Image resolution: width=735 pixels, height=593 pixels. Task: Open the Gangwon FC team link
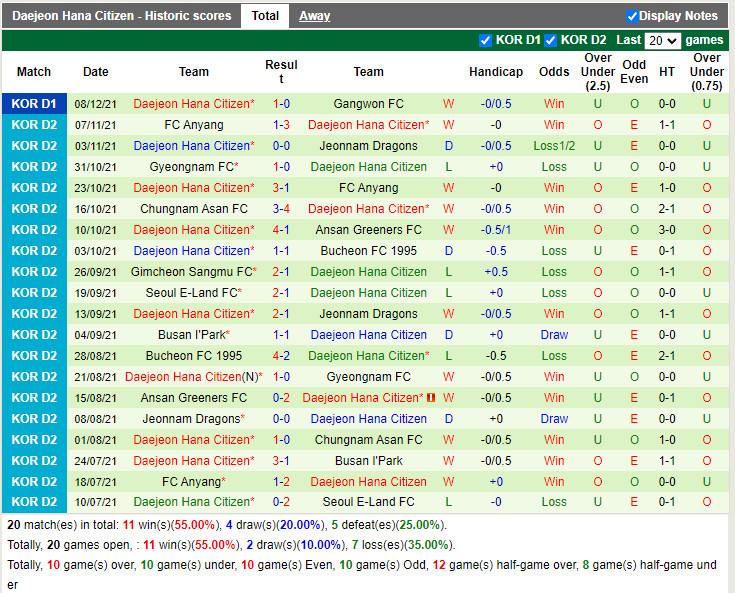[368, 104]
